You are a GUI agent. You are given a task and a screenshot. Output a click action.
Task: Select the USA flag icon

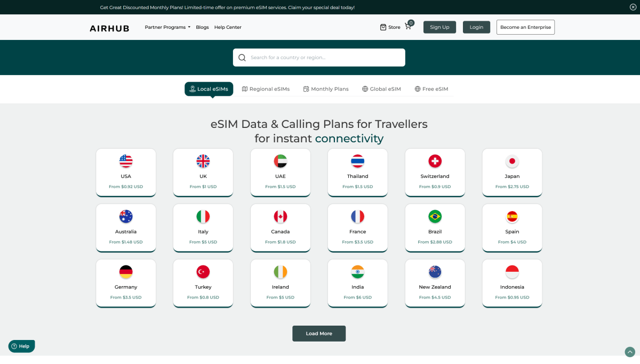coord(126,161)
